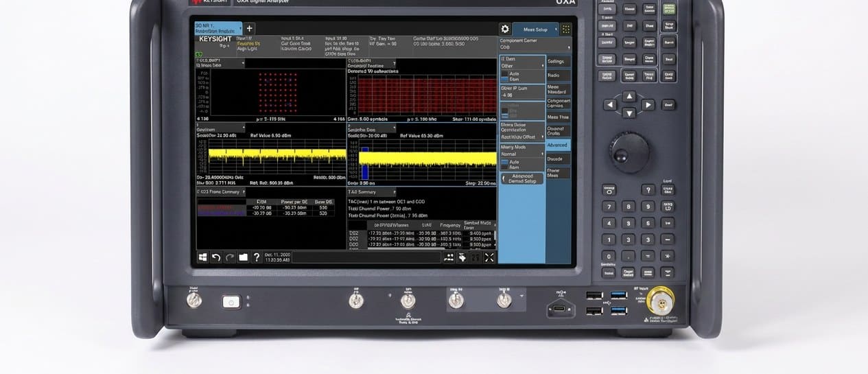The height and width of the screenshot is (374, 868).
Task: Click the redo arrow icon
Action: coord(229,257)
